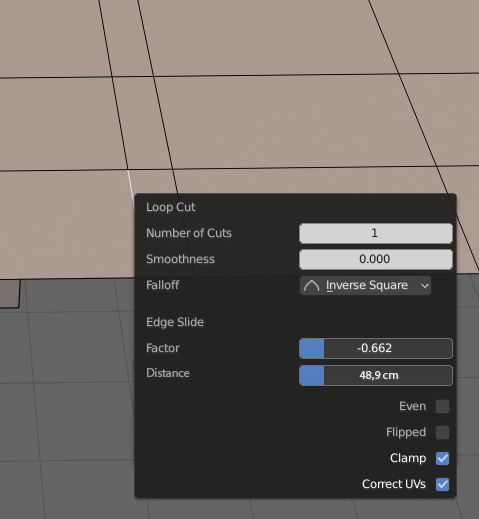This screenshot has width=479, height=519.
Task: Click the Number of Cuts label
Action: 189,233
